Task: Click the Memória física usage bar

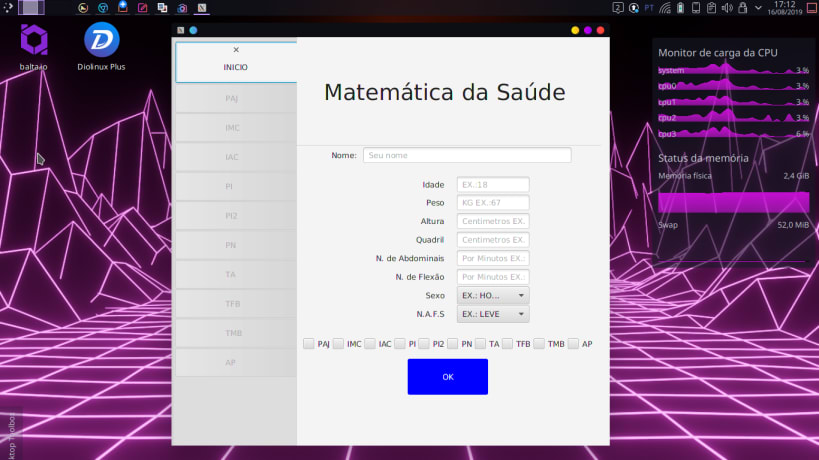Action: click(733, 202)
